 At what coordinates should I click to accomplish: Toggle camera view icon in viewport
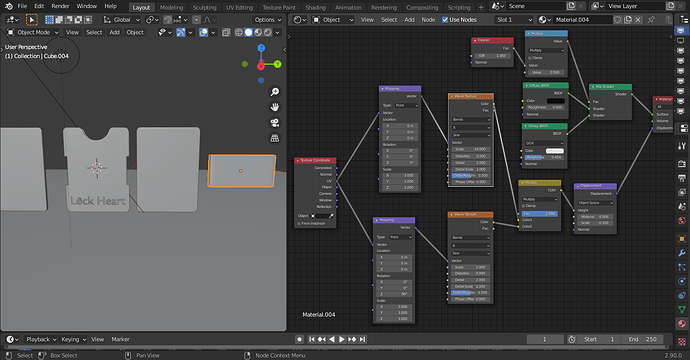tap(275, 123)
